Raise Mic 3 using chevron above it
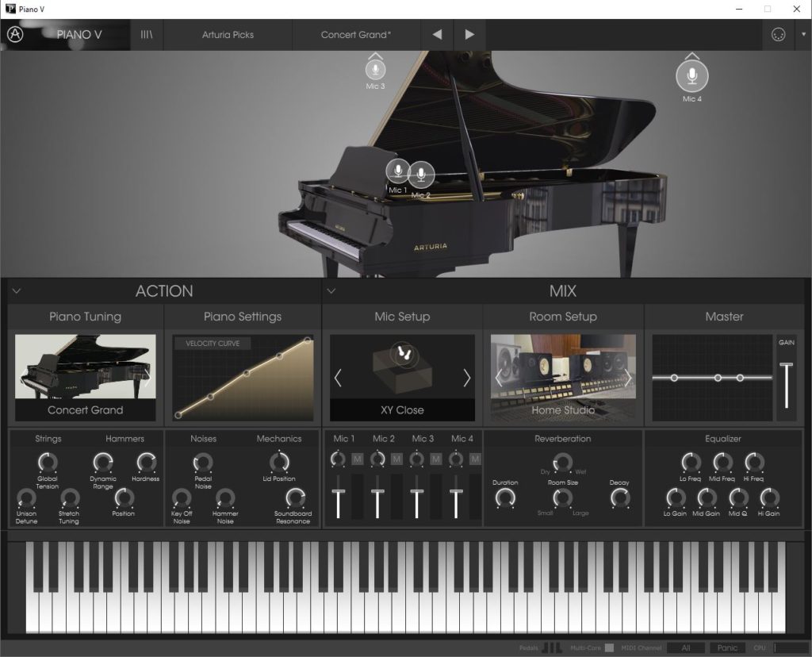 point(375,56)
